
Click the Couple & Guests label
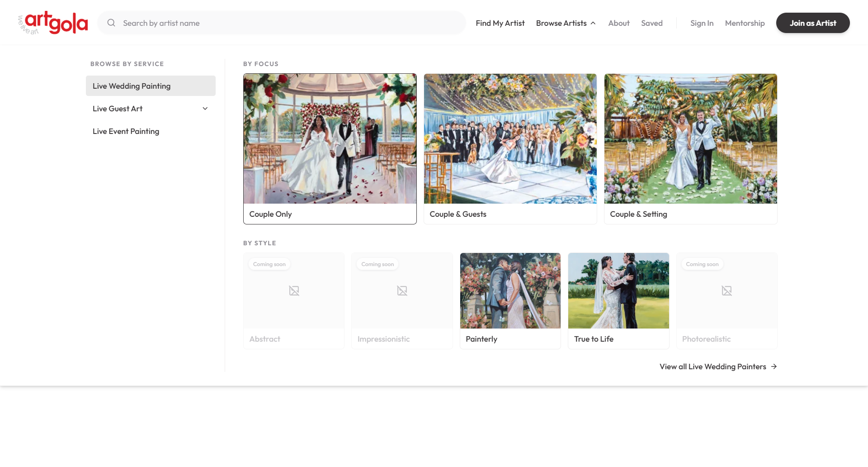pos(458,214)
